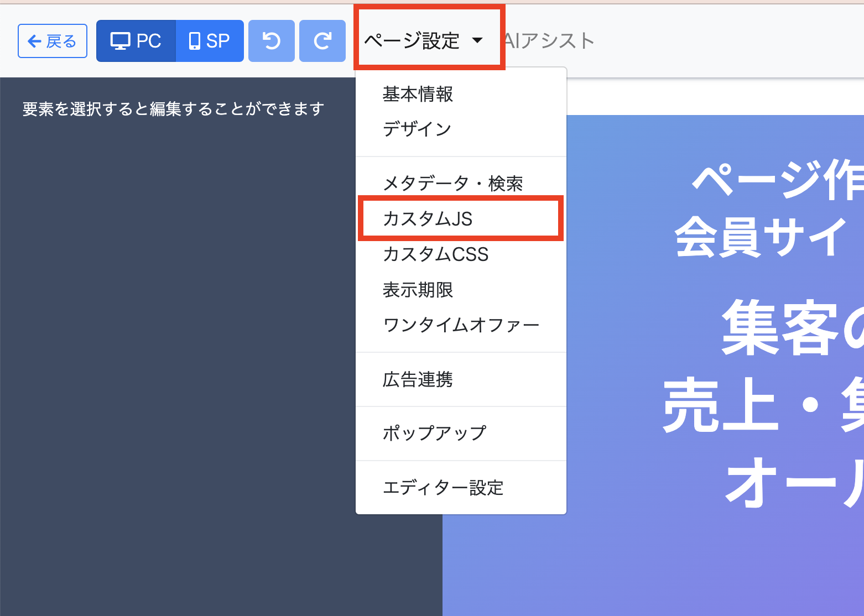
Task: Choose デザイン menu item
Action: point(417,129)
